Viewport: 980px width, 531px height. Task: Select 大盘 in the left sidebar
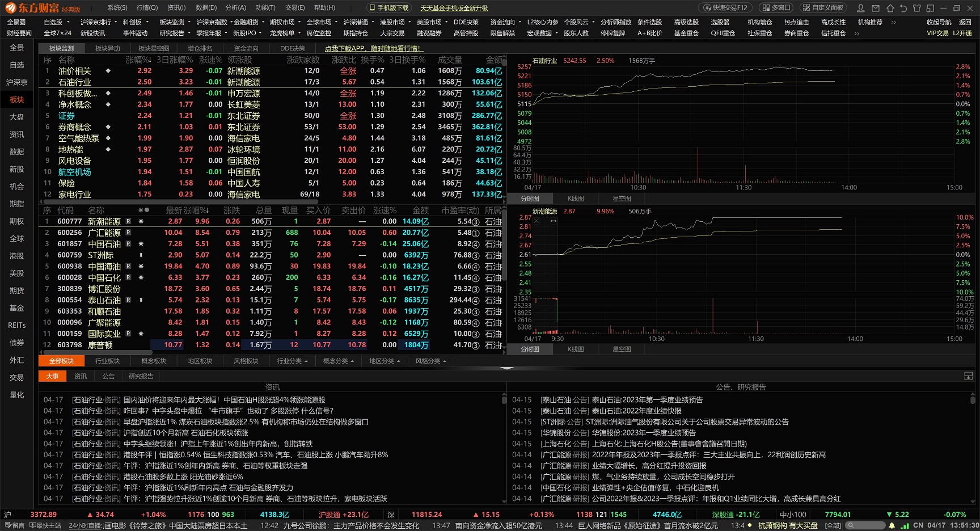(17, 117)
